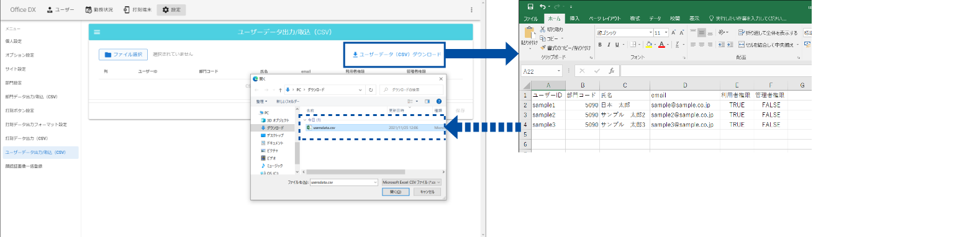Open the view options dropdown in the file dialog
The width and height of the screenshot is (980, 237).
[x=417, y=101]
